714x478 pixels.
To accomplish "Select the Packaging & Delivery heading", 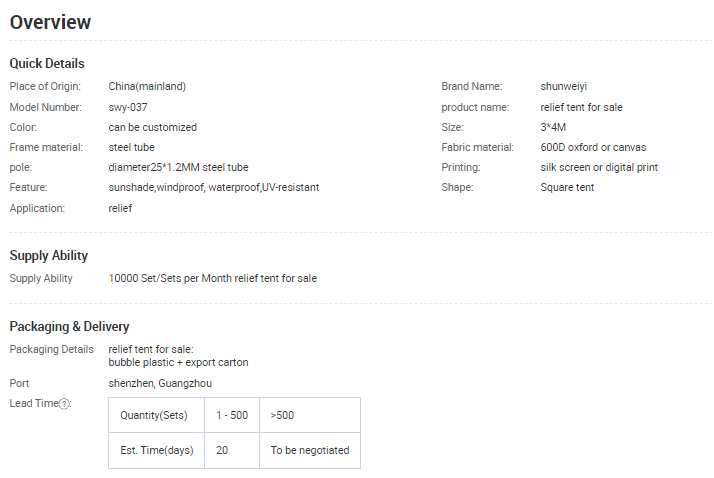I will point(69,326).
